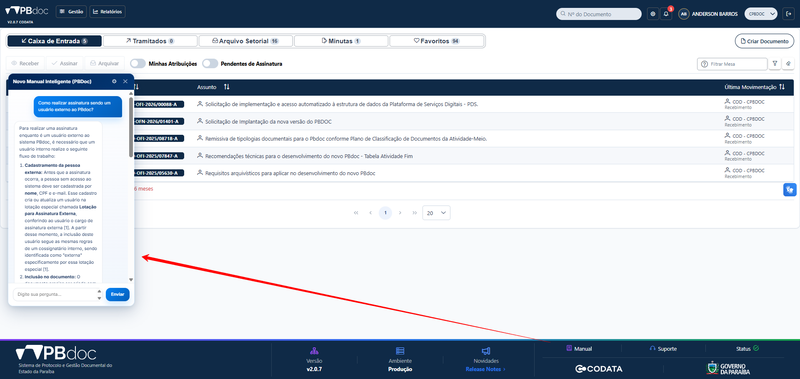Click the PBdoc logo in header

[x=27, y=11]
